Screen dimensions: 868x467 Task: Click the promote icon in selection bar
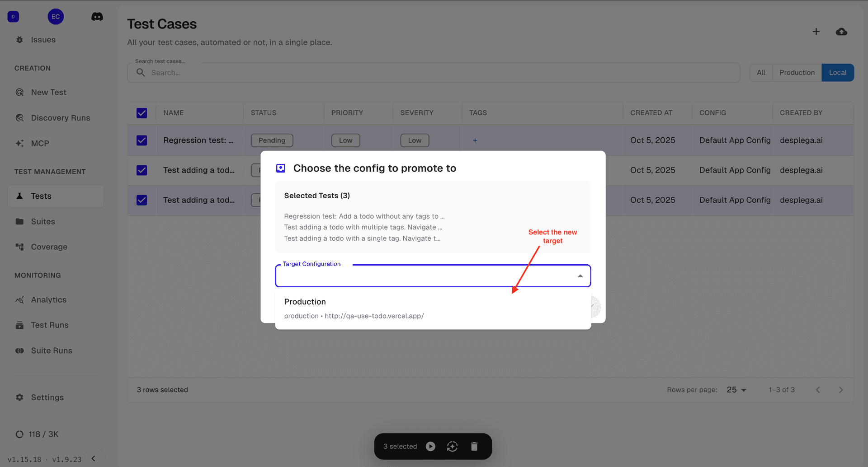click(452, 446)
